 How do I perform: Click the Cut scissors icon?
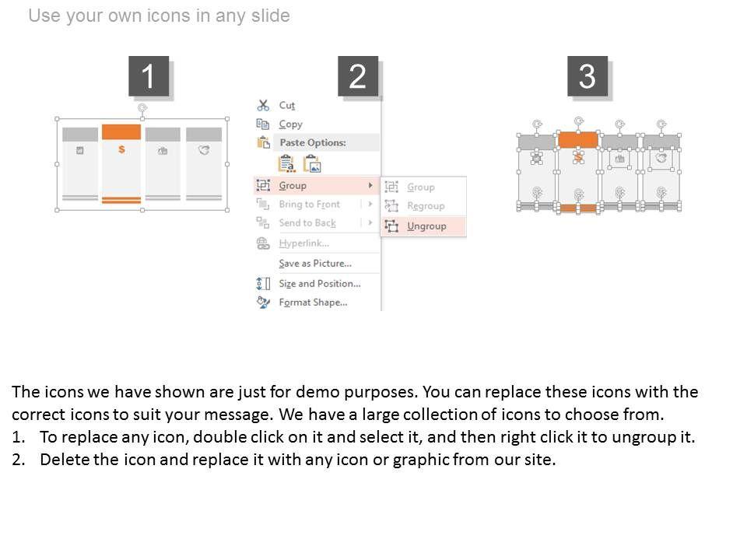point(263,105)
